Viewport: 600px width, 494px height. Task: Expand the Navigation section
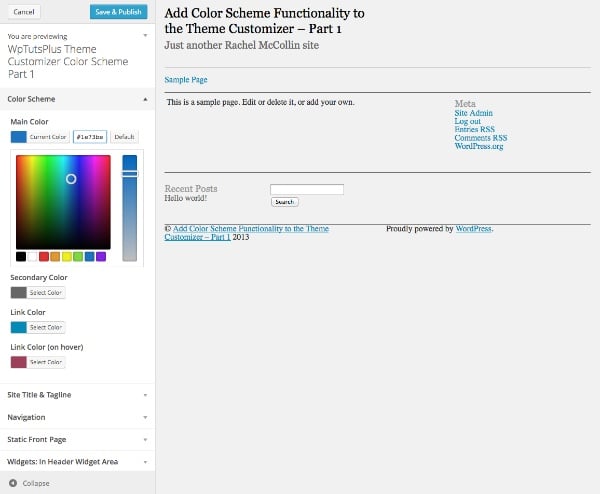coord(77,417)
